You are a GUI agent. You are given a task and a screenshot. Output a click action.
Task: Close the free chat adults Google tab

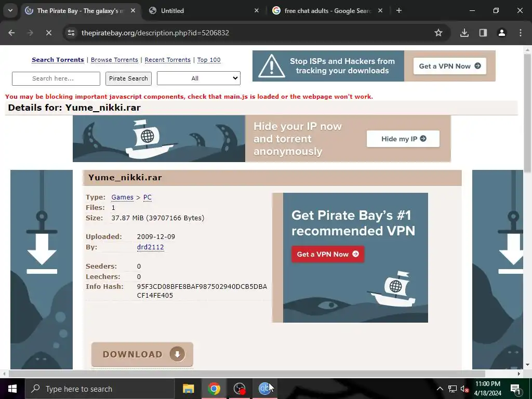coord(380,10)
